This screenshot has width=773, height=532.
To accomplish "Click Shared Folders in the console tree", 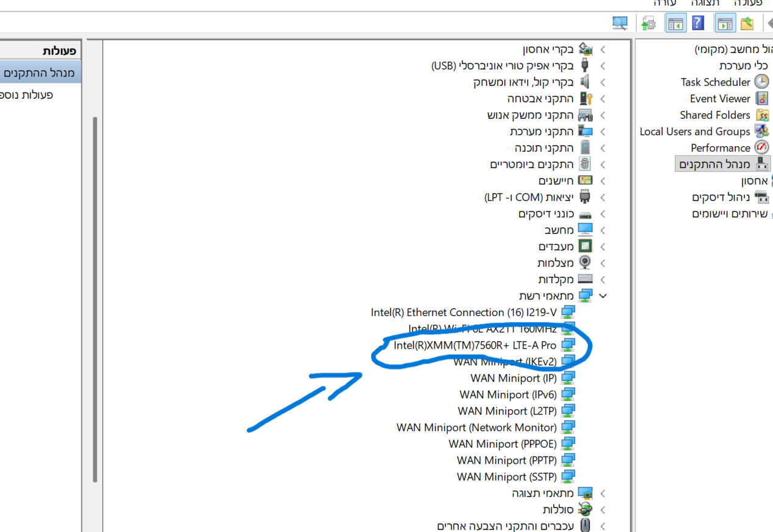I will click(x=715, y=115).
